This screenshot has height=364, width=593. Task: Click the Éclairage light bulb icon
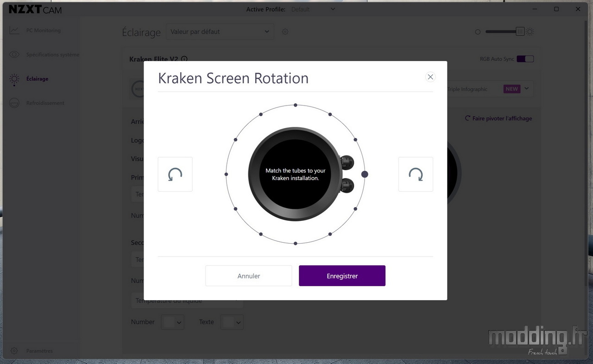click(x=14, y=79)
